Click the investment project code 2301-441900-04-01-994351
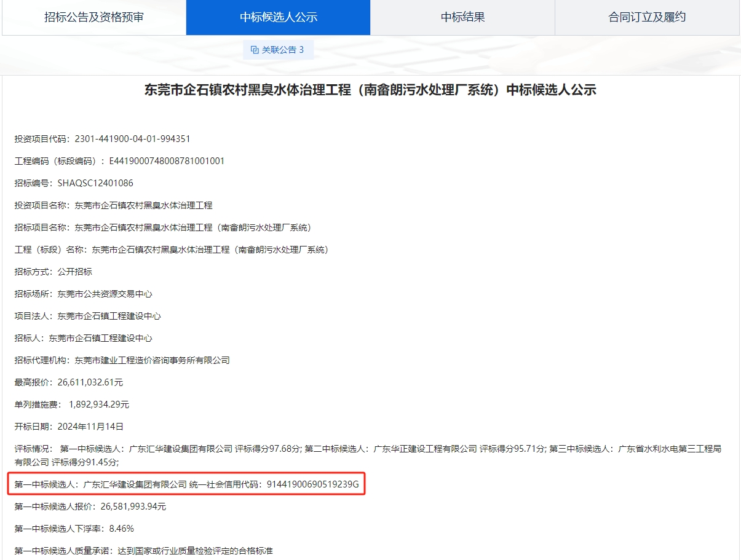 [x=132, y=139]
